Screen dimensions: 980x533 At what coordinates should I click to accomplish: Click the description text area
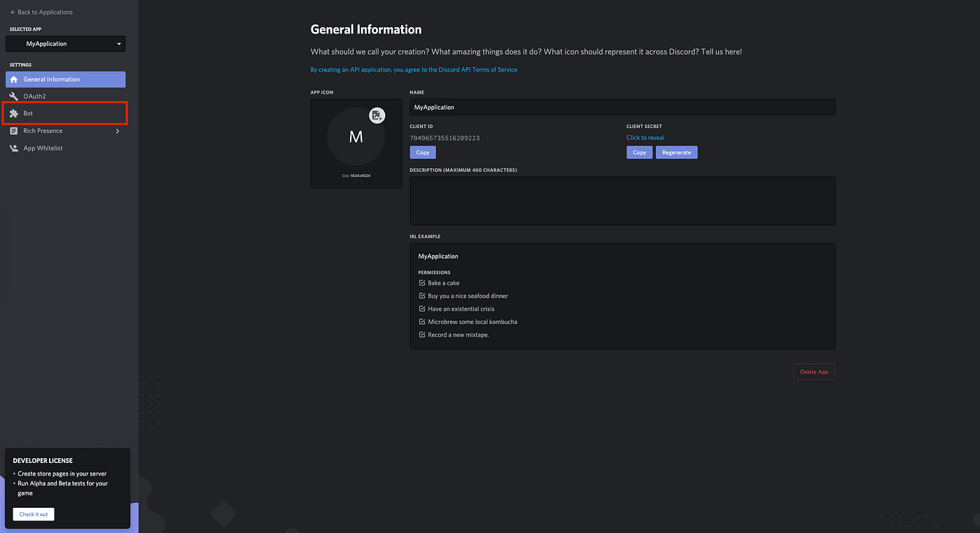coord(622,201)
